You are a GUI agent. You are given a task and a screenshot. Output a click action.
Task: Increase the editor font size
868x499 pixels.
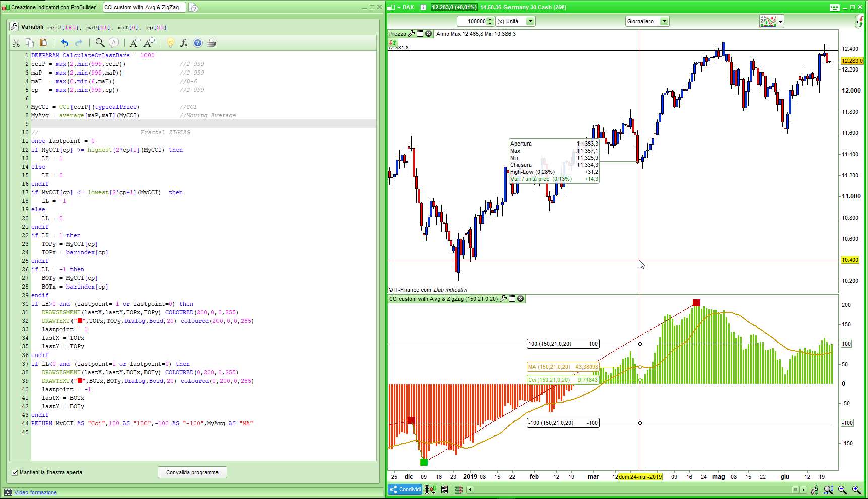pyautogui.click(x=149, y=43)
